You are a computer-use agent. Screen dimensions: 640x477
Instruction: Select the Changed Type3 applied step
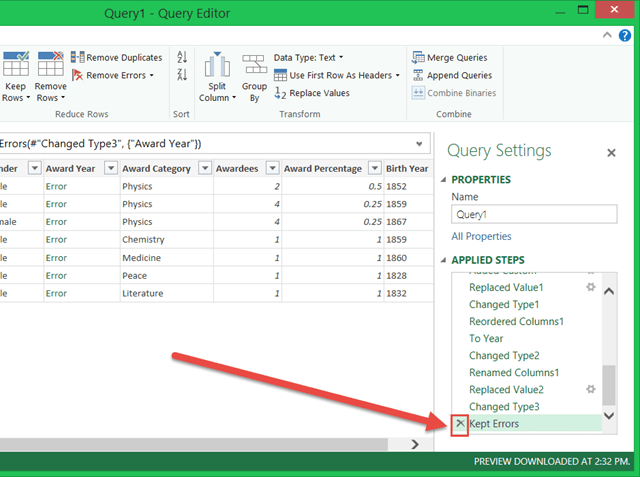pyautogui.click(x=504, y=406)
